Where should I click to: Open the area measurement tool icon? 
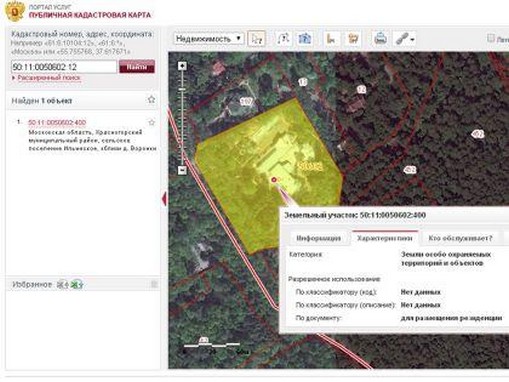coord(353,39)
